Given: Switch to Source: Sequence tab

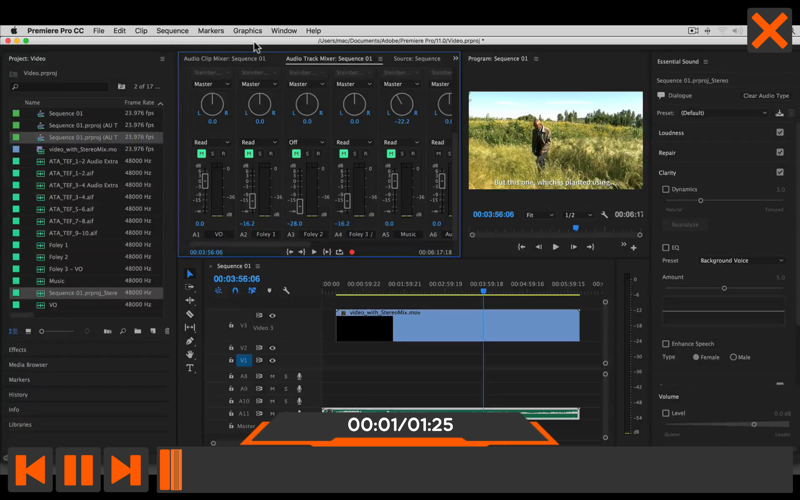Looking at the screenshot, I should tap(416, 59).
